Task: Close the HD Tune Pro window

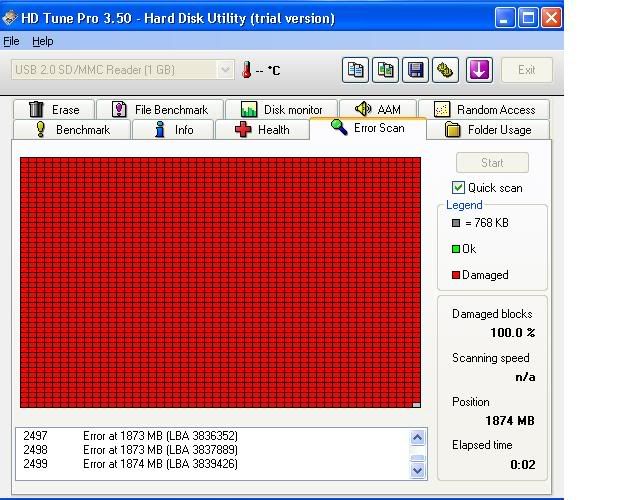Action: click(x=551, y=18)
